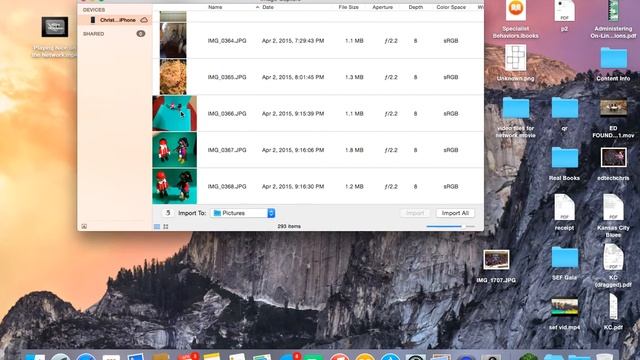
Task: Click the Import All button
Action: click(x=455, y=213)
